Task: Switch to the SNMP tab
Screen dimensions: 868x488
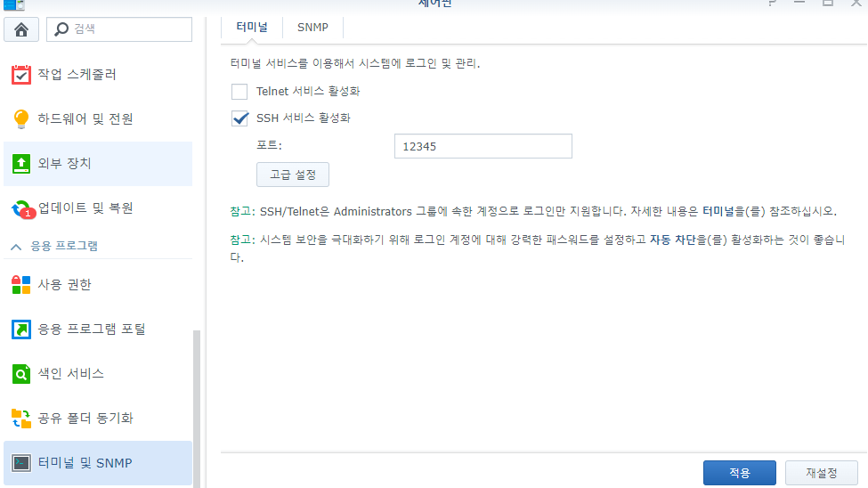Action: pos(312,27)
